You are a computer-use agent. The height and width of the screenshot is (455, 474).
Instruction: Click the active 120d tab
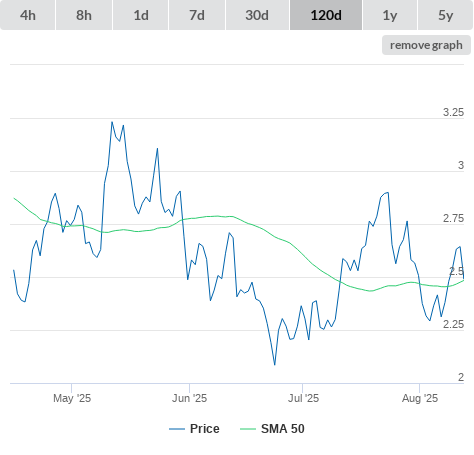pos(326,15)
